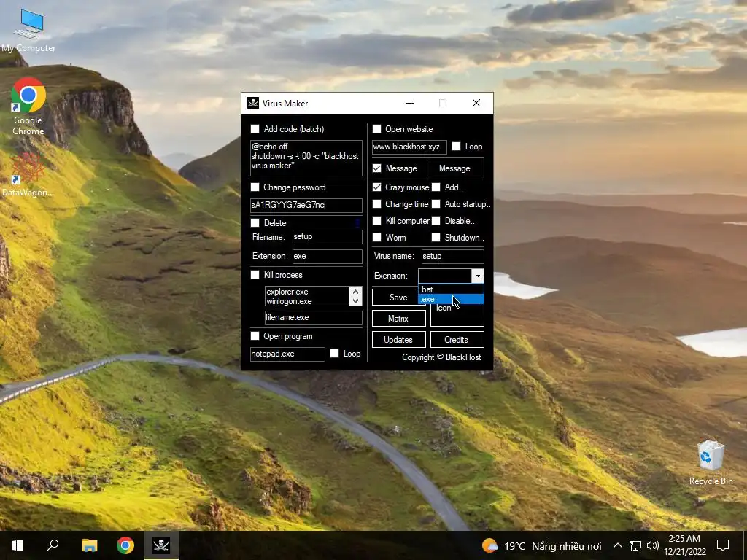
Task: Check the Auto startup.. option
Action: (436, 204)
